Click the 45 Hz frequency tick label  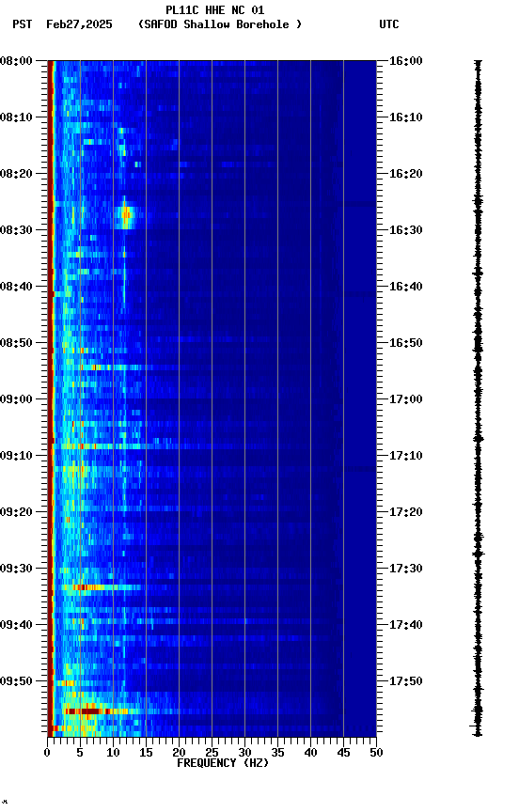pyautogui.click(x=343, y=754)
